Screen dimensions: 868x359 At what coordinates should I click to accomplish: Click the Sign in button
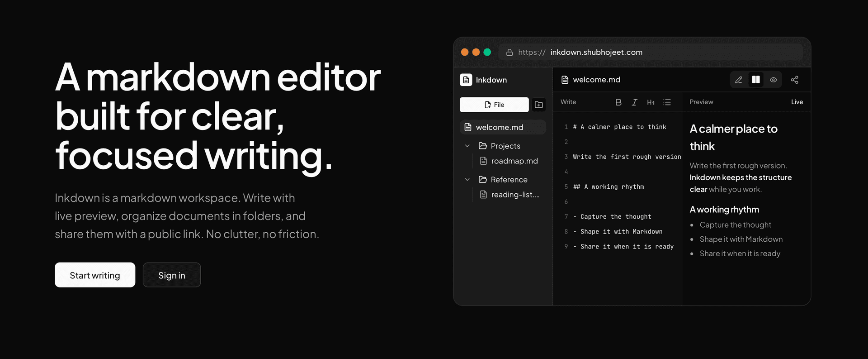172,275
